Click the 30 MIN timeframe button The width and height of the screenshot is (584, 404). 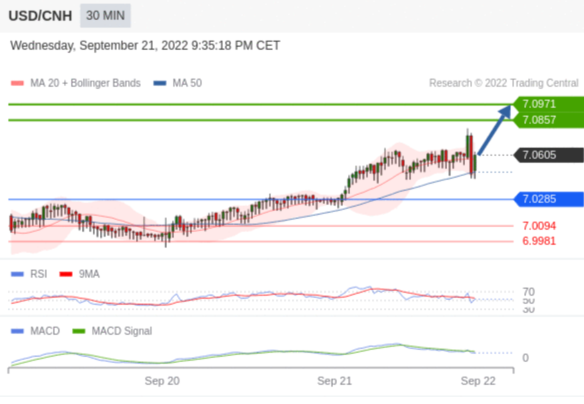(105, 16)
